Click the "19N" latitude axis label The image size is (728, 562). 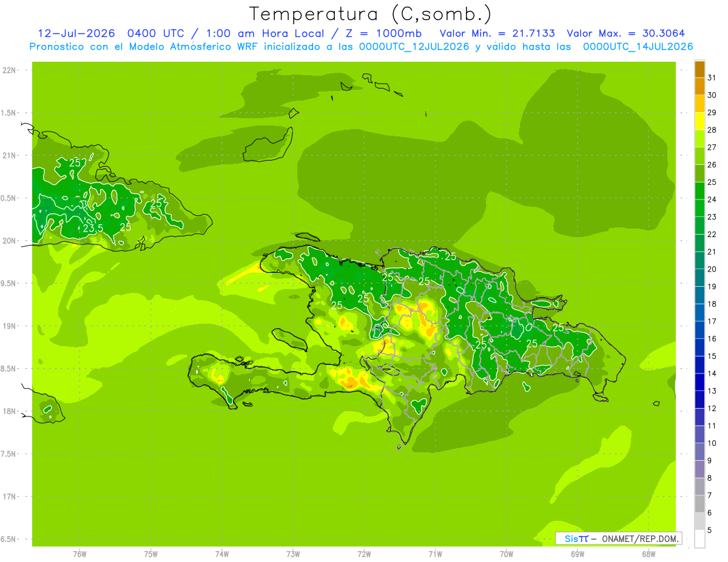(x=10, y=326)
